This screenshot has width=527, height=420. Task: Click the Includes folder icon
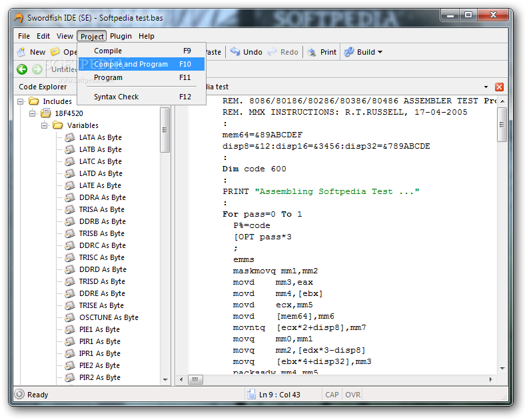[x=33, y=101]
